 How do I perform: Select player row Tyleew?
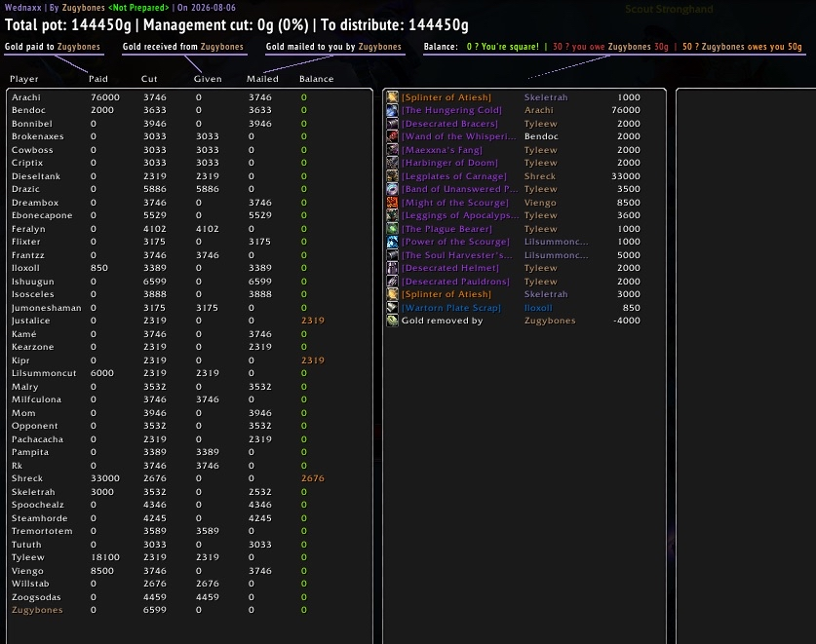tap(189, 557)
